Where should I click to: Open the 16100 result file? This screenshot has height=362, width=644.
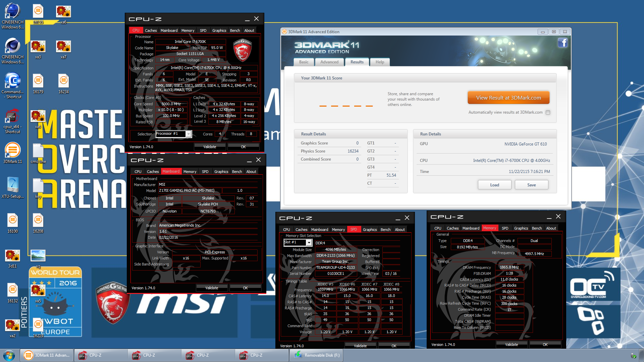pos(12,223)
